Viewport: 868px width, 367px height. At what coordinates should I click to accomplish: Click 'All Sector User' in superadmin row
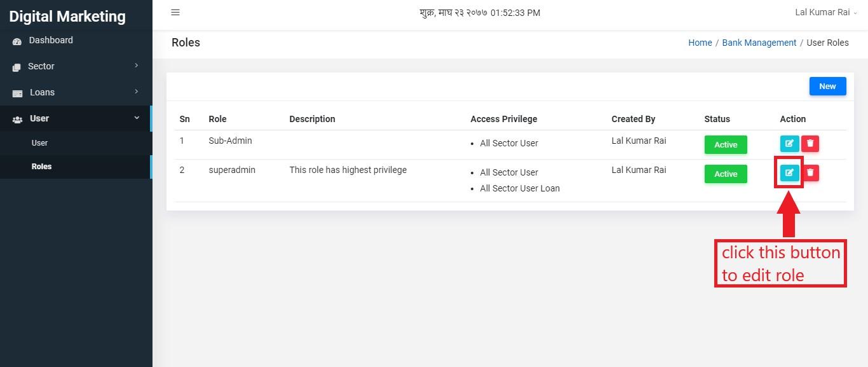tap(509, 172)
